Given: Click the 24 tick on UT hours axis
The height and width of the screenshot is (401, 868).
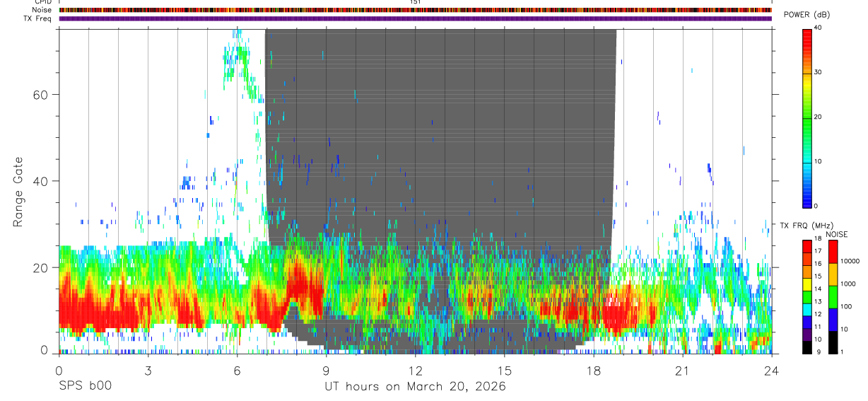Looking at the screenshot, I should coord(771,371).
